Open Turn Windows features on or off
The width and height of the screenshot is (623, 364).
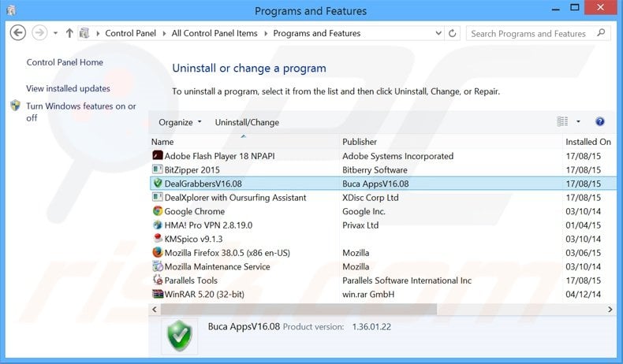point(81,112)
